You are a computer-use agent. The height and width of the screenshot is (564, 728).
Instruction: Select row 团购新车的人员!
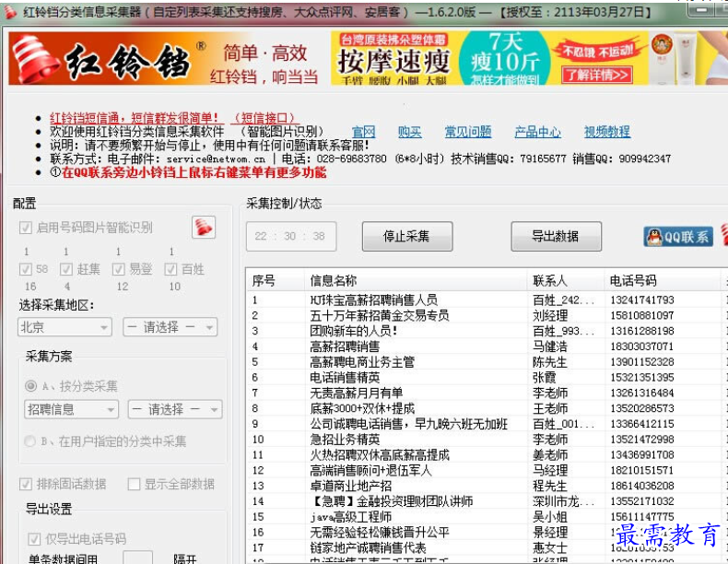tap(487, 331)
